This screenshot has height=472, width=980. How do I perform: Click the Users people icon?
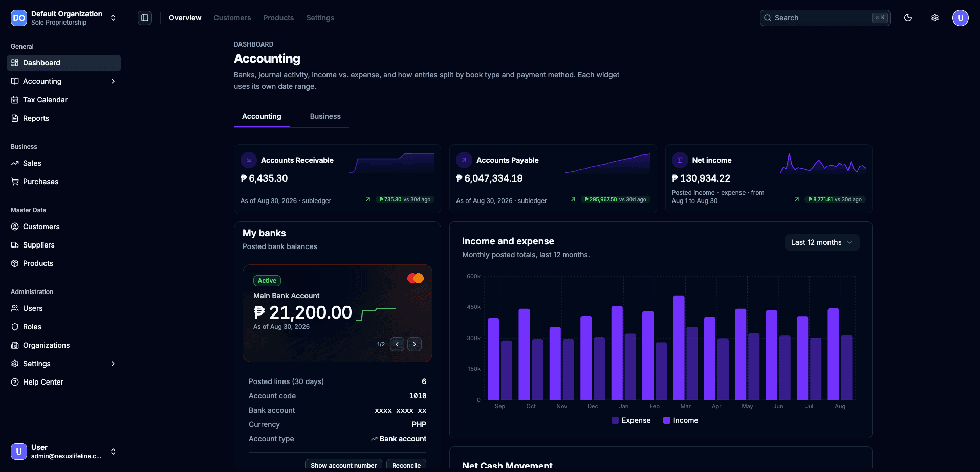pos(15,308)
